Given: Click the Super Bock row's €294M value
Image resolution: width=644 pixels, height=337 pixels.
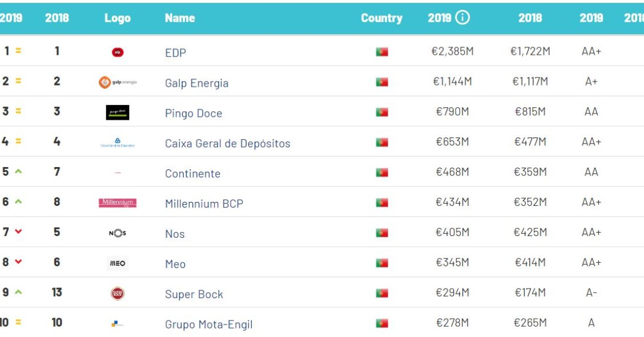Looking at the screenshot, I should click(452, 293).
